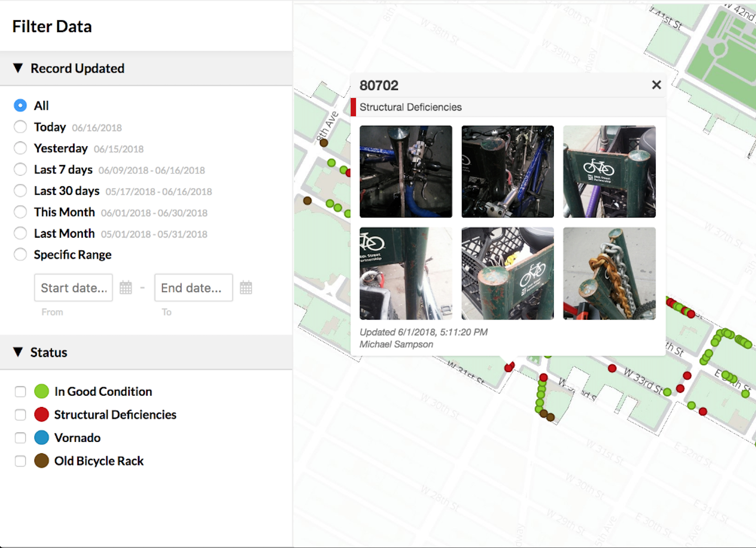Screen dimensions: 756x548
Task: Toggle the Vornado status checkbox
Action: (x=20, y=438)
